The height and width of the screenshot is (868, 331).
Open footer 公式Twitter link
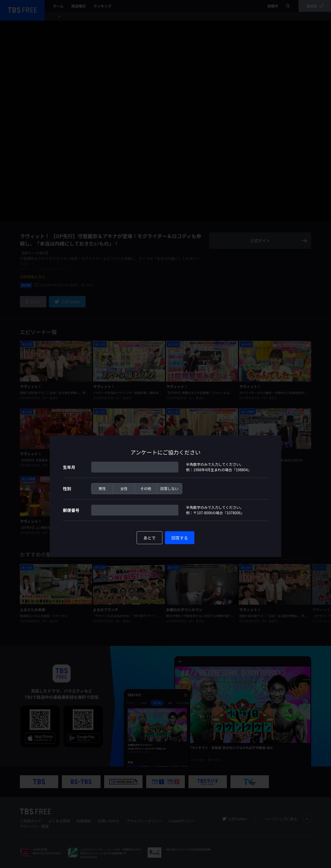(x=235, y=819)
